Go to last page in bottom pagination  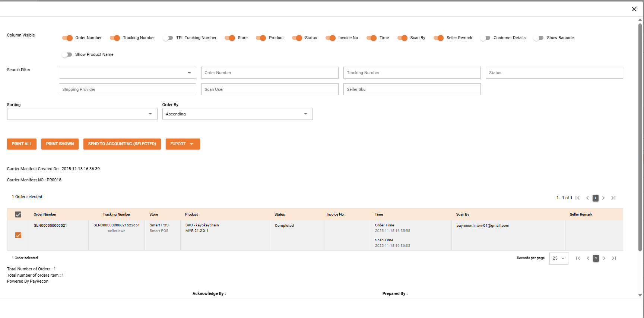pos(614,258)
